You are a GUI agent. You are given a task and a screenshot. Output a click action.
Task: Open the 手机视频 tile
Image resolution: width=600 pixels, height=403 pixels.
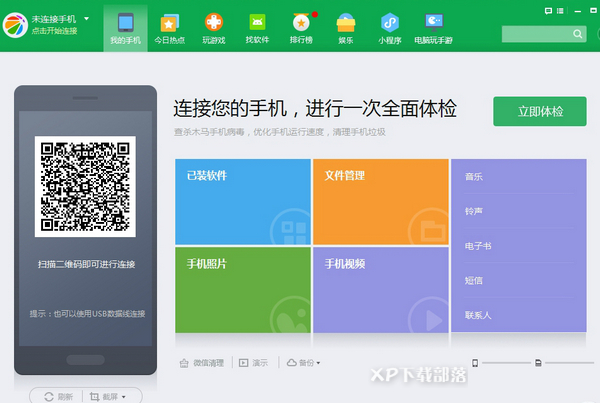coord(381,290)
